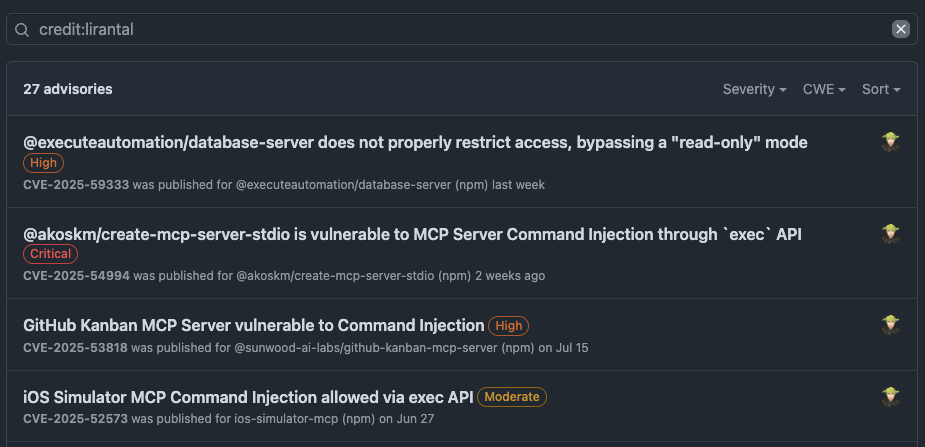Open the iOS Simulator MCP Command Injection advisory
Screen dimensions: 925x447
[247, 397]
